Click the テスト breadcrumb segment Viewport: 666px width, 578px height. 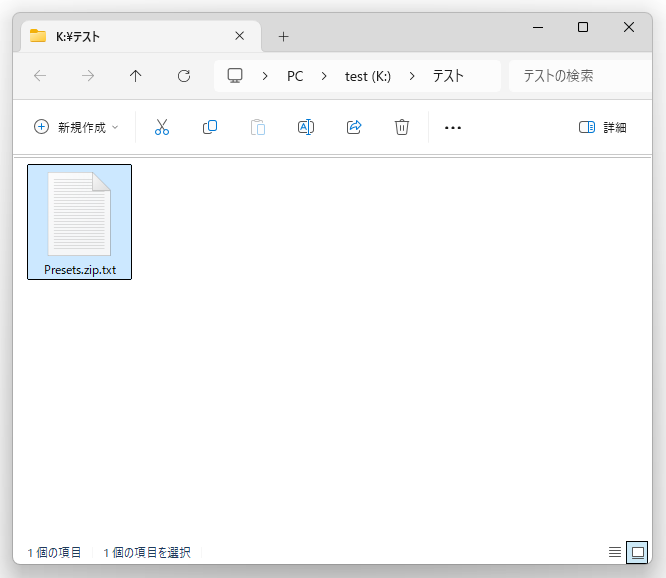coord(448,76)
